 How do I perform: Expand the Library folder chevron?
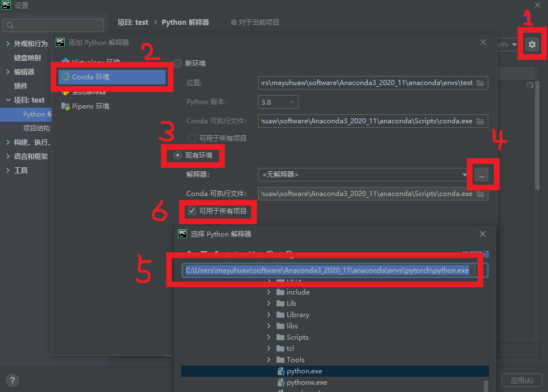pyautogui.click(x=269, y=314)
